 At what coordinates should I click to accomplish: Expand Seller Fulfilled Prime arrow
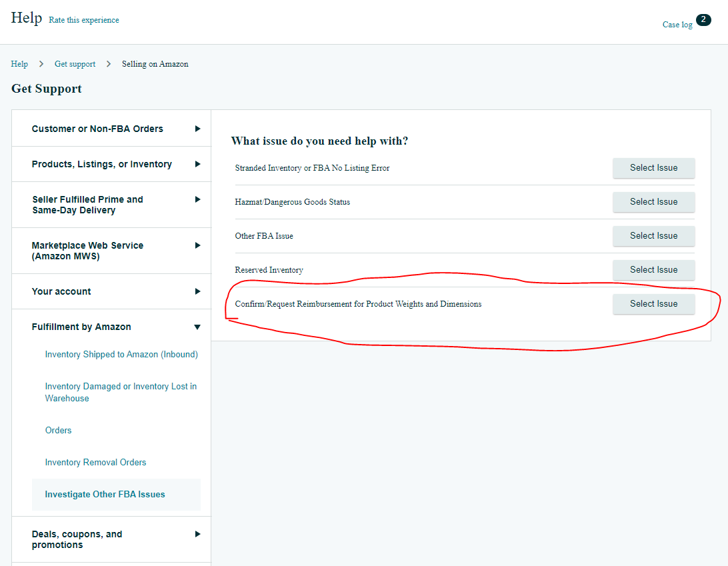[197, 199]
